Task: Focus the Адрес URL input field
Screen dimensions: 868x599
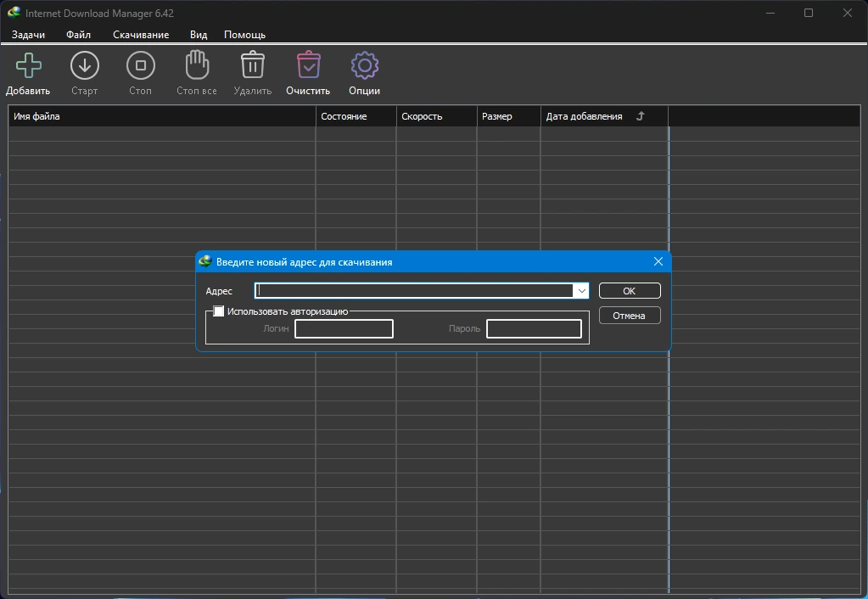Action: (x=414, y=291)
